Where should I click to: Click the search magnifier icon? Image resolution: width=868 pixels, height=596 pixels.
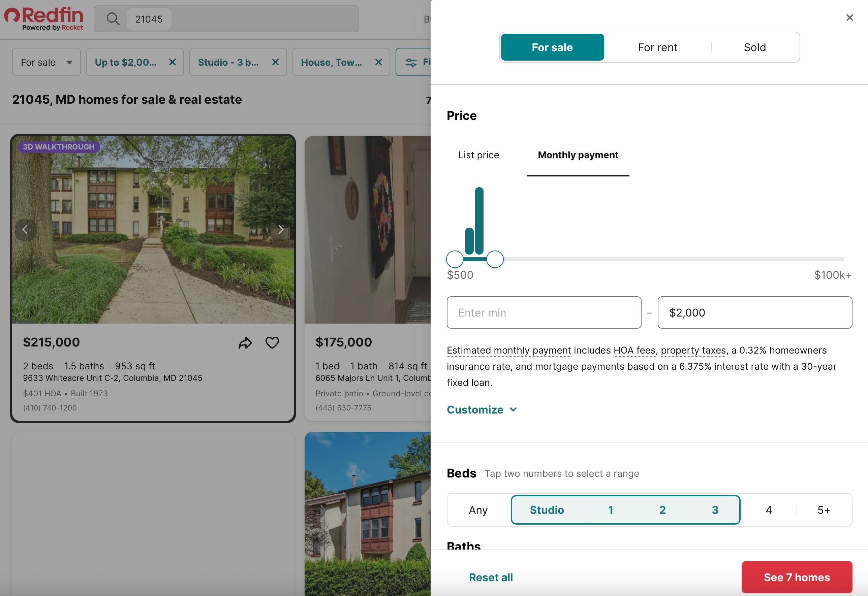click(113, 19)
